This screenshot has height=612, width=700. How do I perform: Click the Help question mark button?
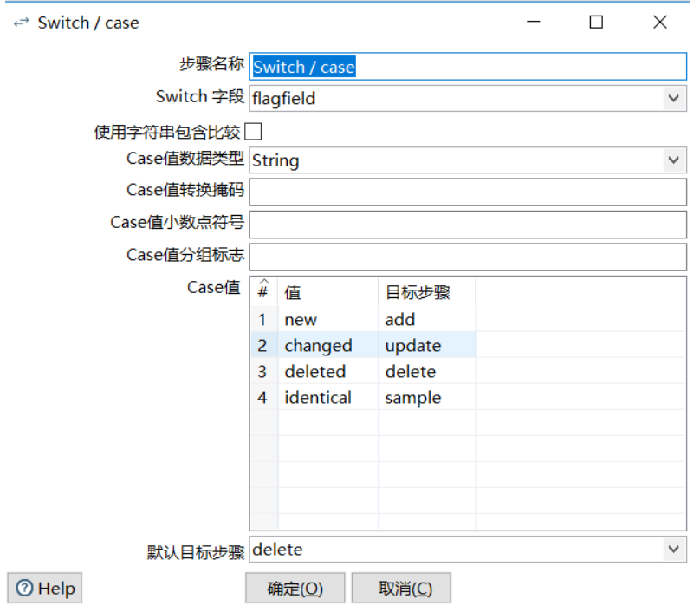[45, 588]
